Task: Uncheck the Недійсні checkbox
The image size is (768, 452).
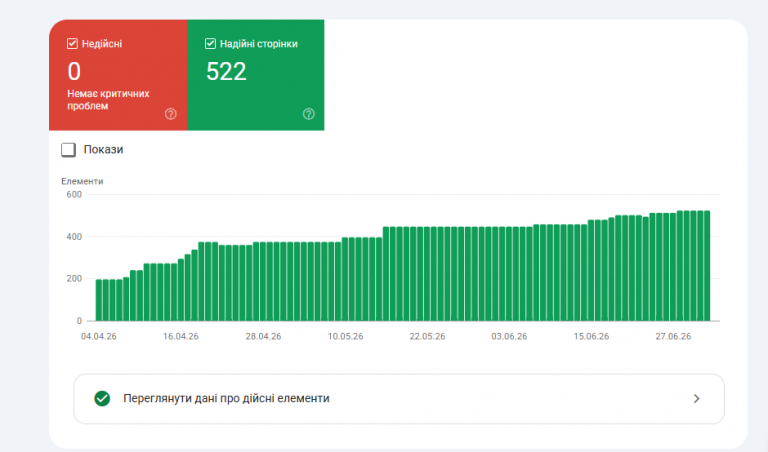Action: click(72, 44)
